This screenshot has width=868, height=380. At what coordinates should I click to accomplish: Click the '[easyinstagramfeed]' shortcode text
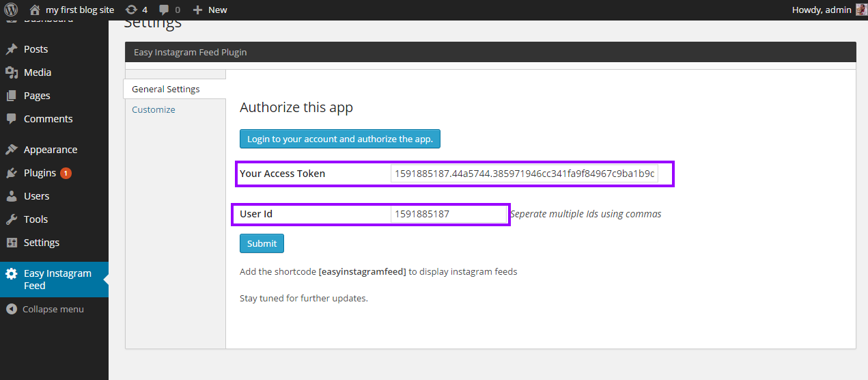pyautogui.click(x=363, y=271)
